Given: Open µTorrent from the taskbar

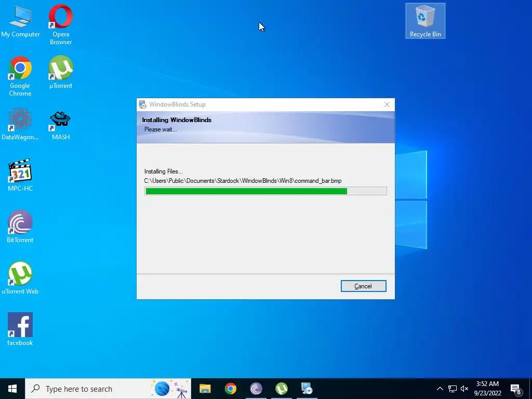Looking at the screenshot, I should click(x=281, y=389).
